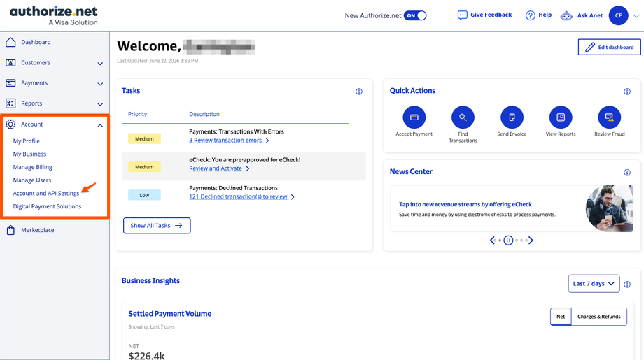Open Digital Payment Solutions

[x=47, y=206]
